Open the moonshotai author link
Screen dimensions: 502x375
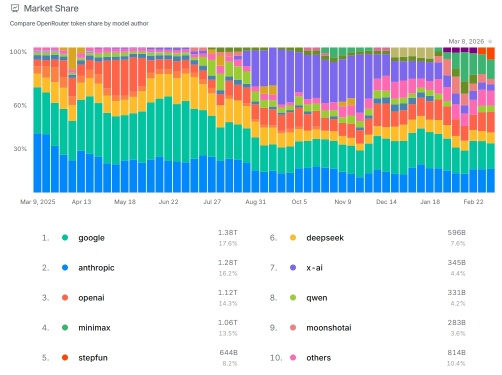click(x=329, y=328)
